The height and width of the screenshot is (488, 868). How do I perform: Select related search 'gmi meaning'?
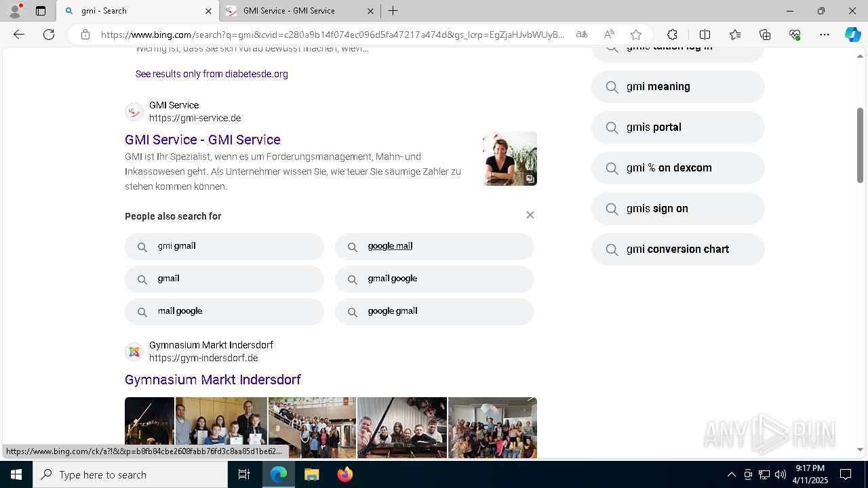(678, 87)
